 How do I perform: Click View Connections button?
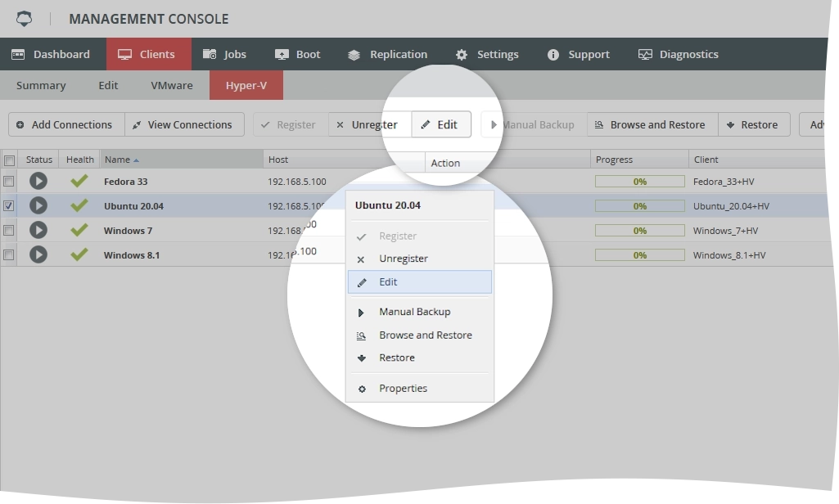tap(185, 124)
